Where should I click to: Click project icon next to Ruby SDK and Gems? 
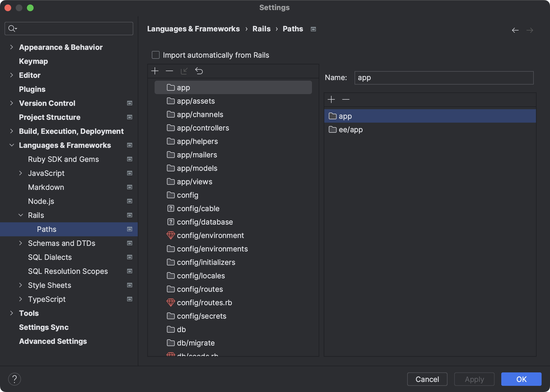[130, 159]
